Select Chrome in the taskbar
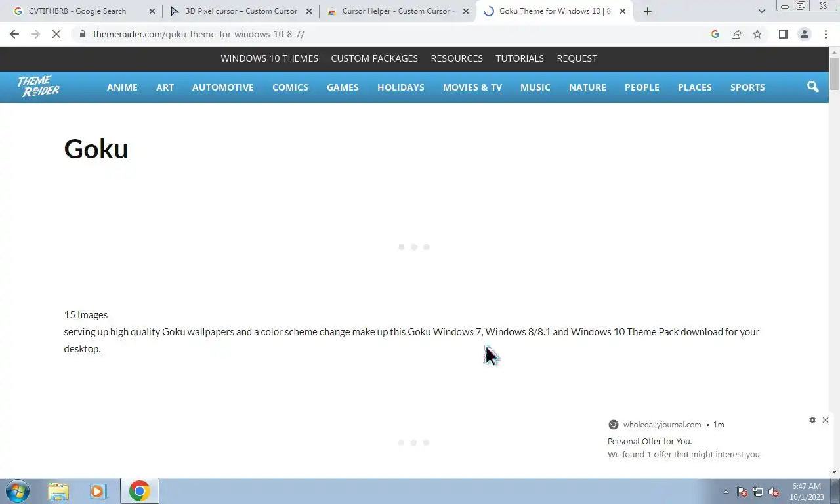 139,491
